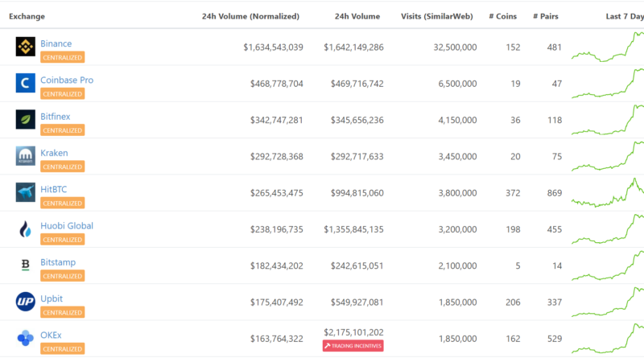
Task: Click the Bitstamp B logo icon
Action: [26, 265]
